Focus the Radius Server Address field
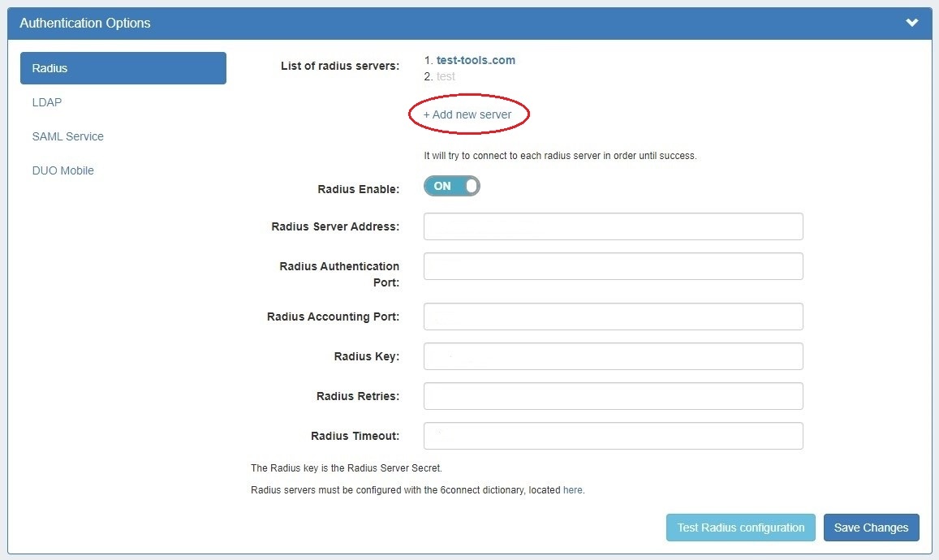The image size is (939, 560). pyautogui.click(x=613, y=226)
